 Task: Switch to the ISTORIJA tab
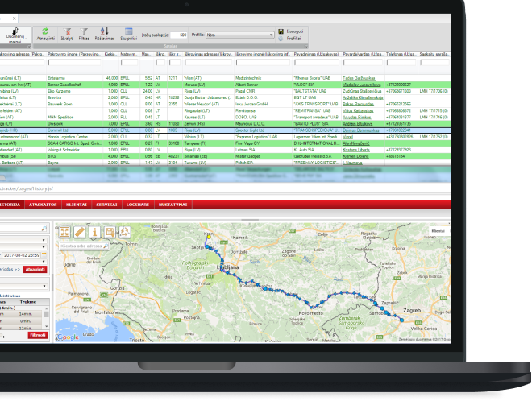point(10,205)
